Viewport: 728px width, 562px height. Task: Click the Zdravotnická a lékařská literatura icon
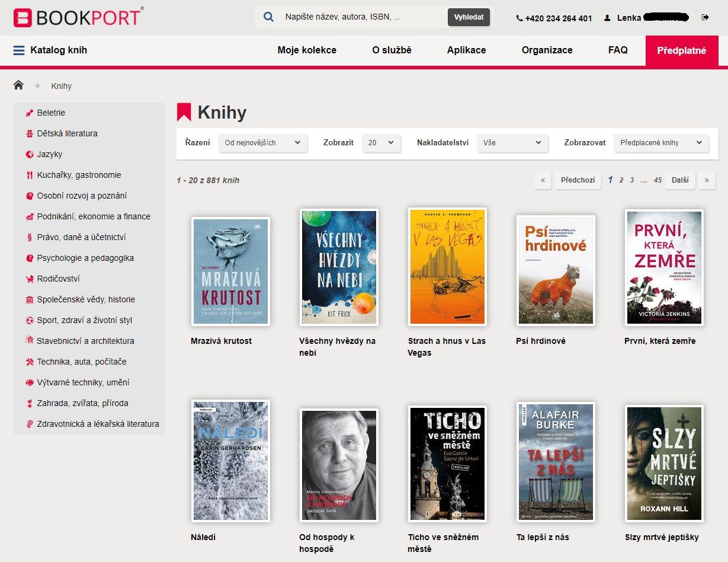coord(30,424)
